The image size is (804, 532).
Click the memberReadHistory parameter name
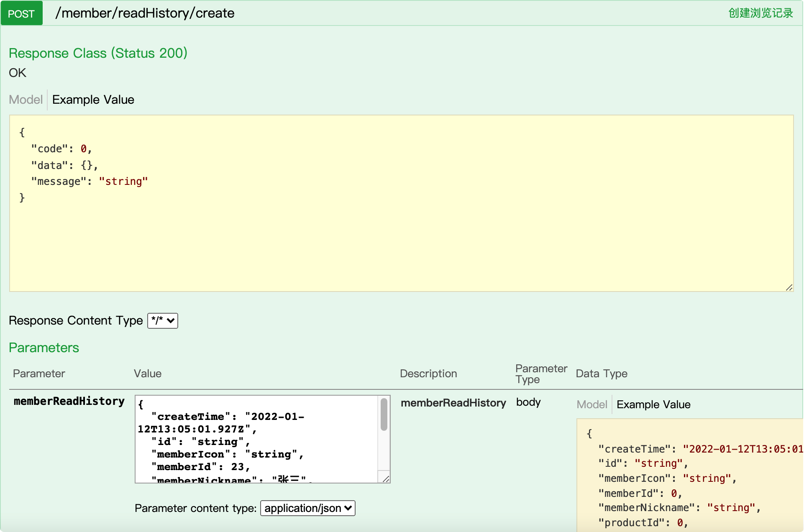pos(69,402)
